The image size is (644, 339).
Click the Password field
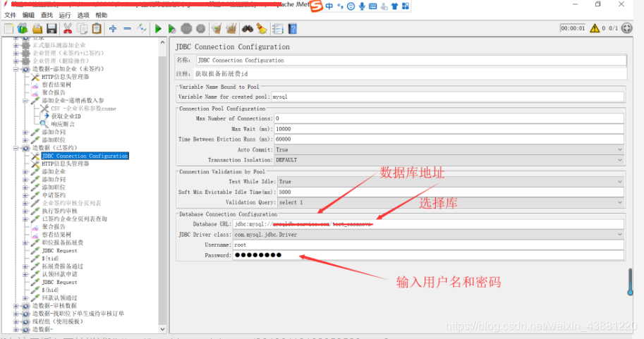428,255
